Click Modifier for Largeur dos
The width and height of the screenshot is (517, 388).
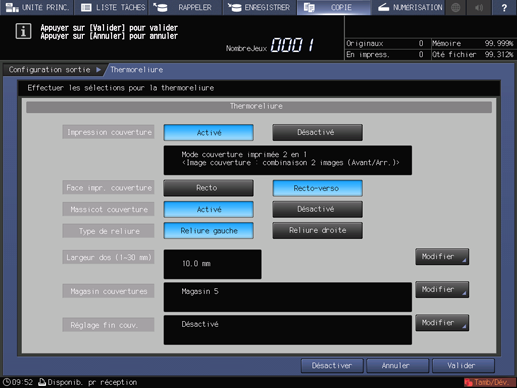tap(442, 257)
